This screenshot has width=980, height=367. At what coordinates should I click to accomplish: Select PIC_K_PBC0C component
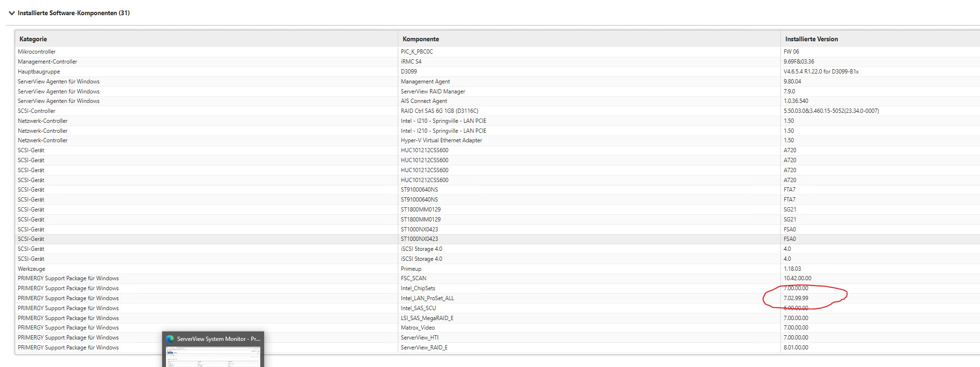417,52
